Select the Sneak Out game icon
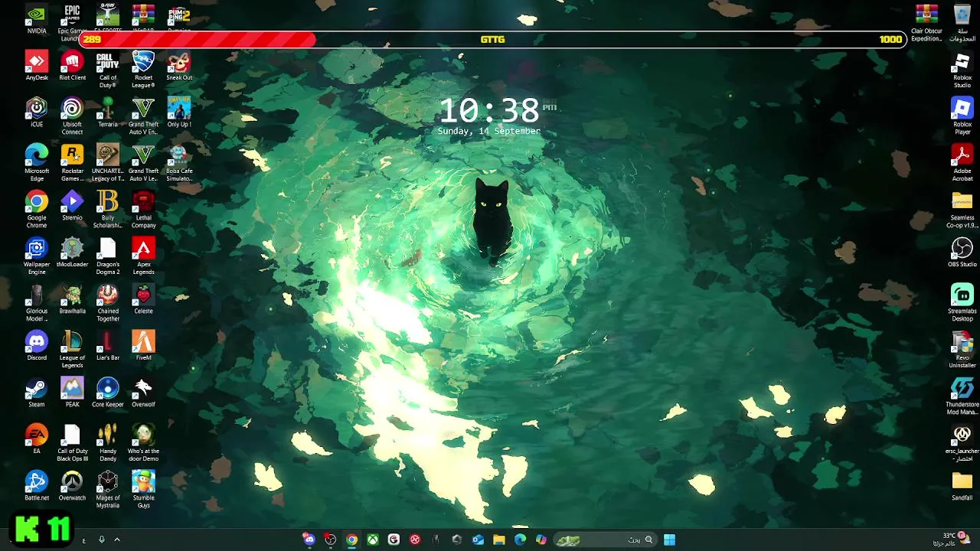 (179, 66)
